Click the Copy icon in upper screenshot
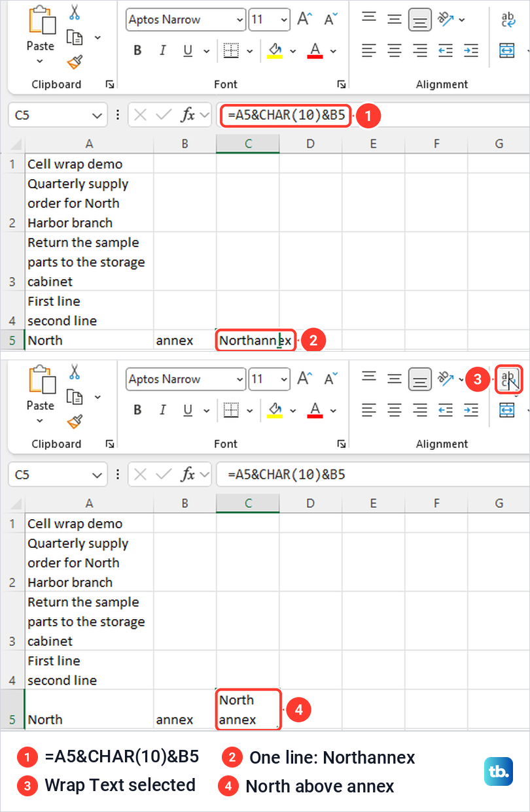Viewport: 530px width, 812px height. pos(75,37)
